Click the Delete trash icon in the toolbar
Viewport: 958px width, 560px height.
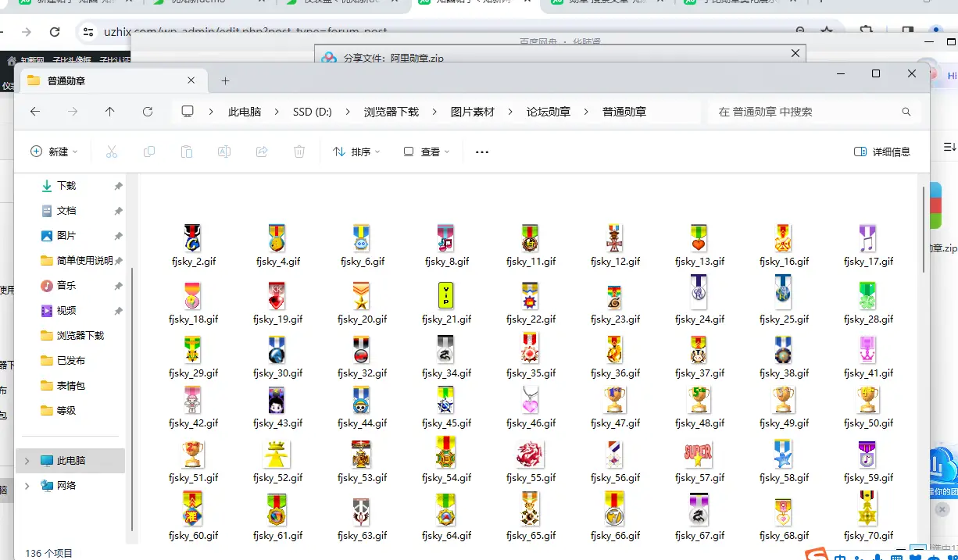tap(299, 152)
